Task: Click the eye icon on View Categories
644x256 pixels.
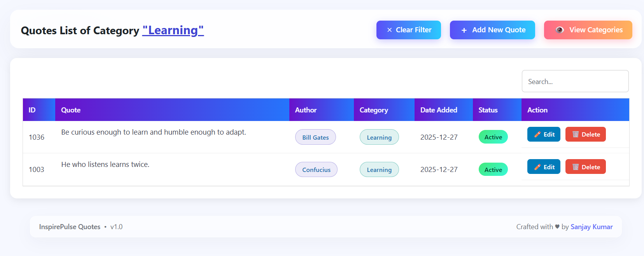Action: coord(560,30)
